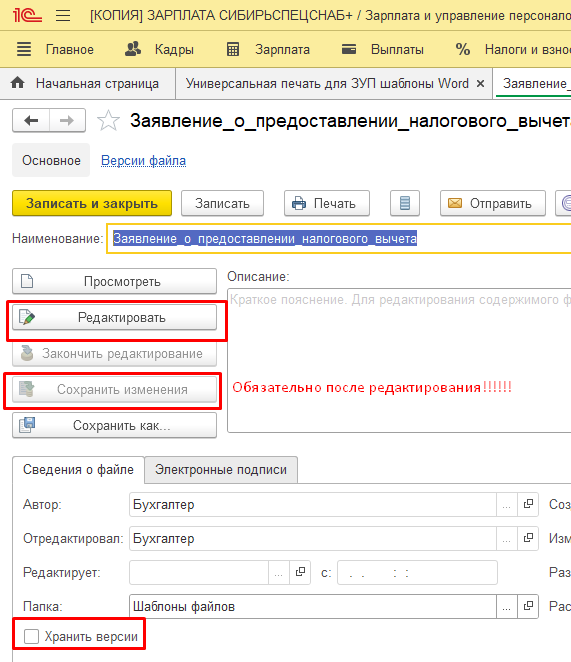Go to home page icon tab
This screenshot has width=571, height=662.
click(17, 83)
